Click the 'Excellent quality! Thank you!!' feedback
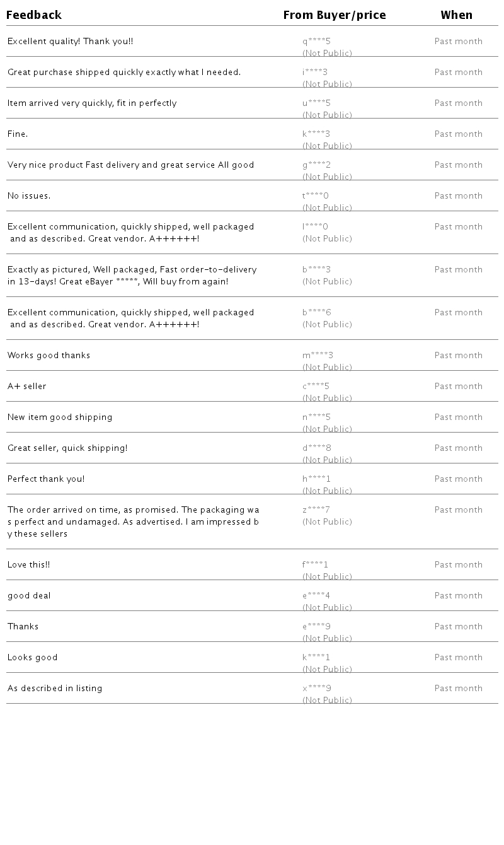 click(x=70, y=42)
